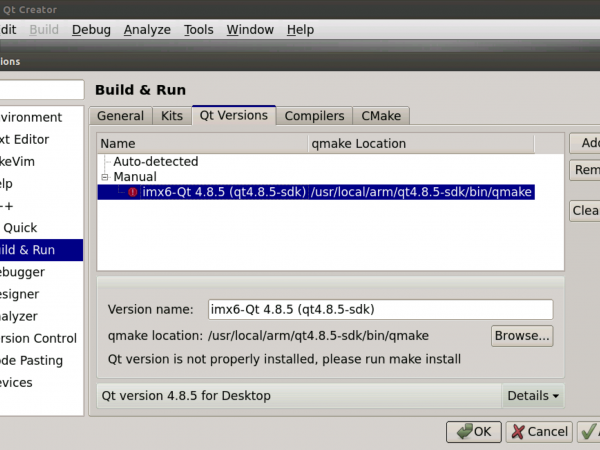Open the Kits tab
600x450 pixels.
coord(172,116)
